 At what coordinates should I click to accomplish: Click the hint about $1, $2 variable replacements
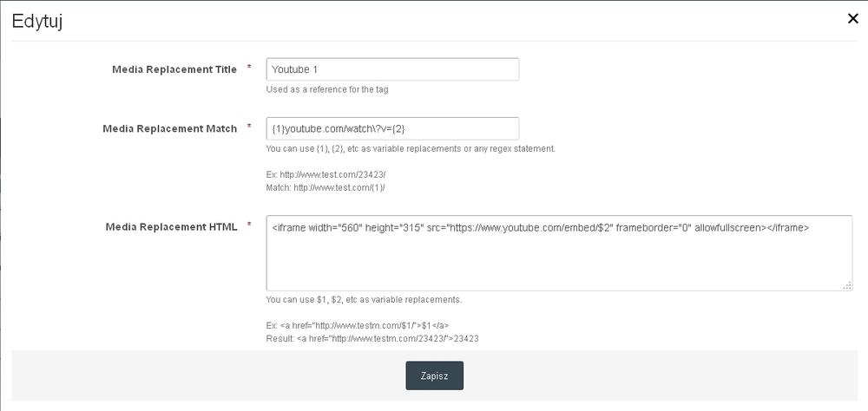[x=364, y=300]
